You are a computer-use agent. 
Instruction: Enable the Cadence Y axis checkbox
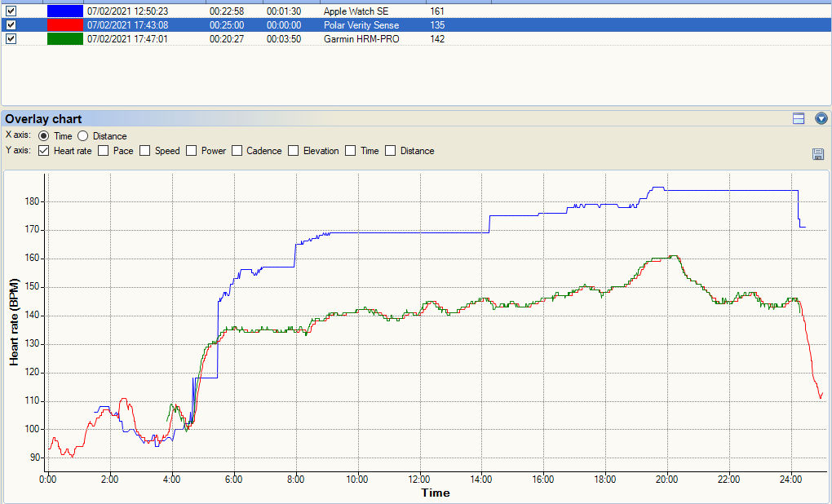(x=237, y=151)
